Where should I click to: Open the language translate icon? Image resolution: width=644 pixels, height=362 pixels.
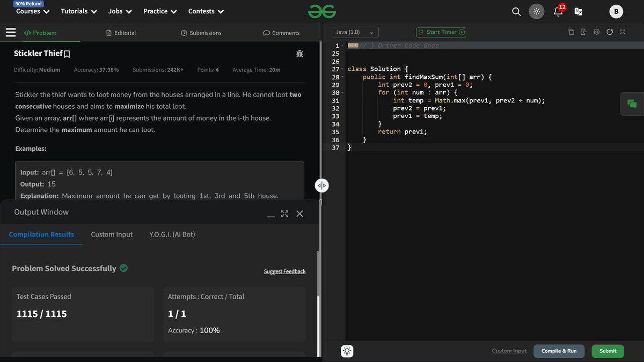(x=579, y=11)
